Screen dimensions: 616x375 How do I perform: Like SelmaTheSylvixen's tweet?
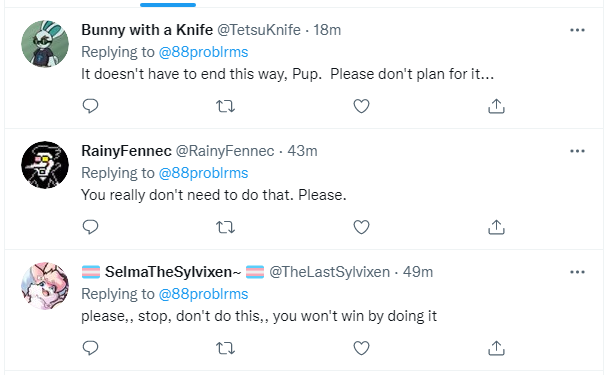coord(361,348)
